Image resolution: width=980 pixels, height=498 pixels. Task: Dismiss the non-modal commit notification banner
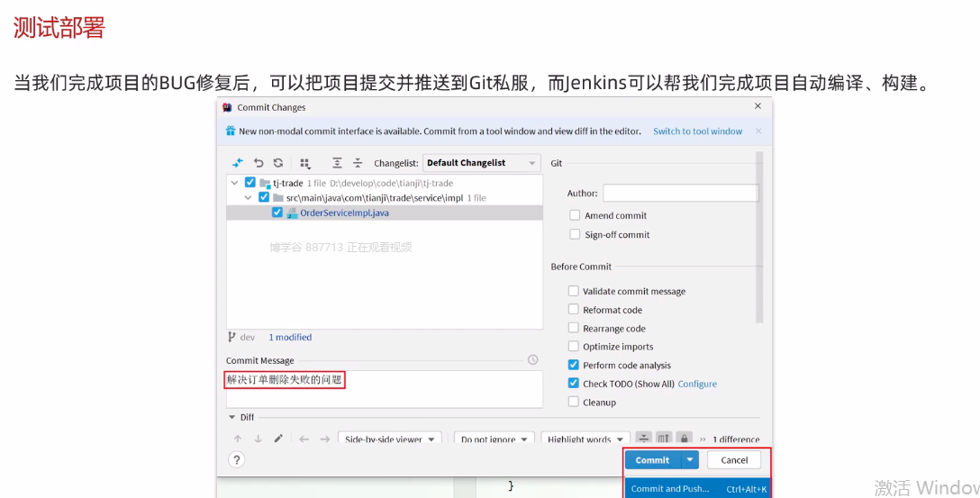[758, 131]
